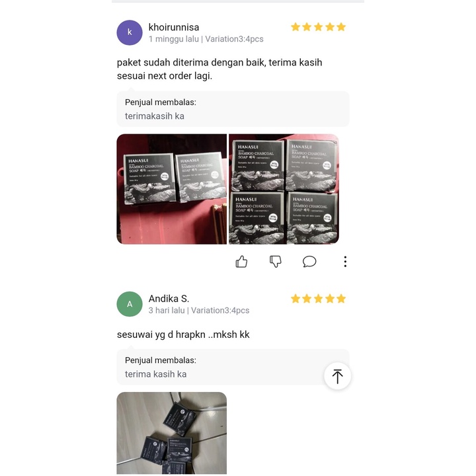The width and height of the screenshot is (476, 476).
Task: Select Variation3:4pcs label under khoirunnisa
Action: click(x=234, y=39)
